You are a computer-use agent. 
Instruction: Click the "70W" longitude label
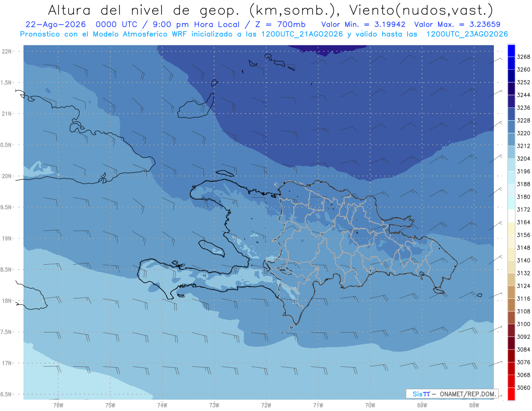(370, 405)
